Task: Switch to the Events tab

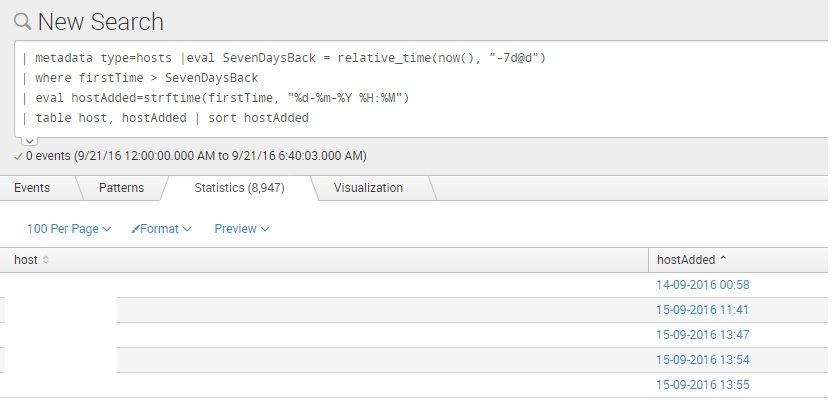Action: 32,188
